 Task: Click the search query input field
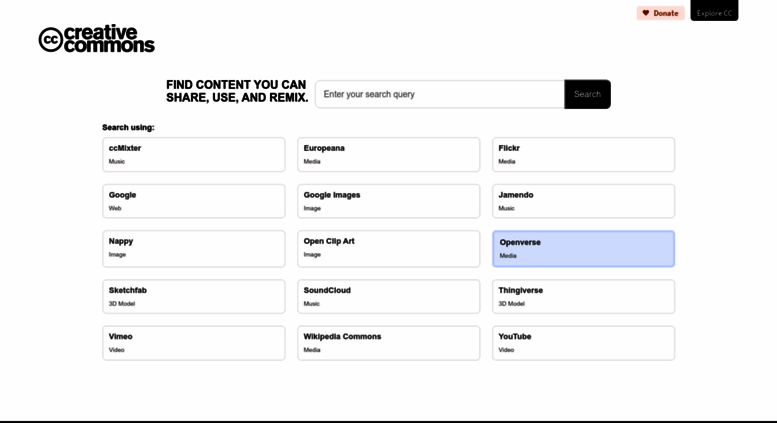[x=440, y=94]
